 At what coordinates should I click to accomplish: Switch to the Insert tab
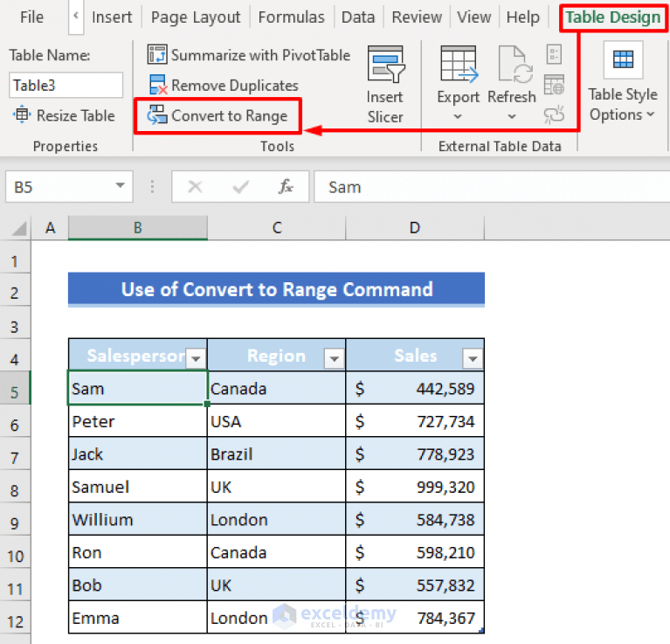click(112, 17)
